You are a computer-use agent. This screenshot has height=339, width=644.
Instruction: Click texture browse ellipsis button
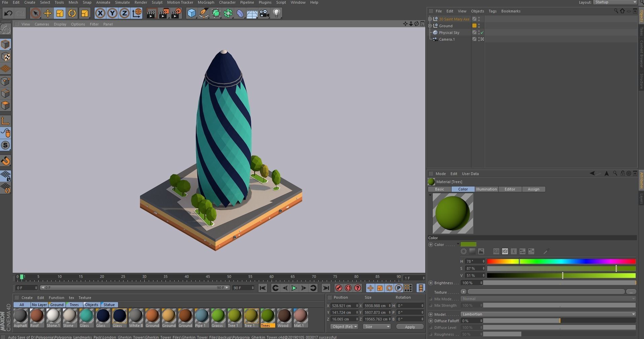(x=631, y=292)
